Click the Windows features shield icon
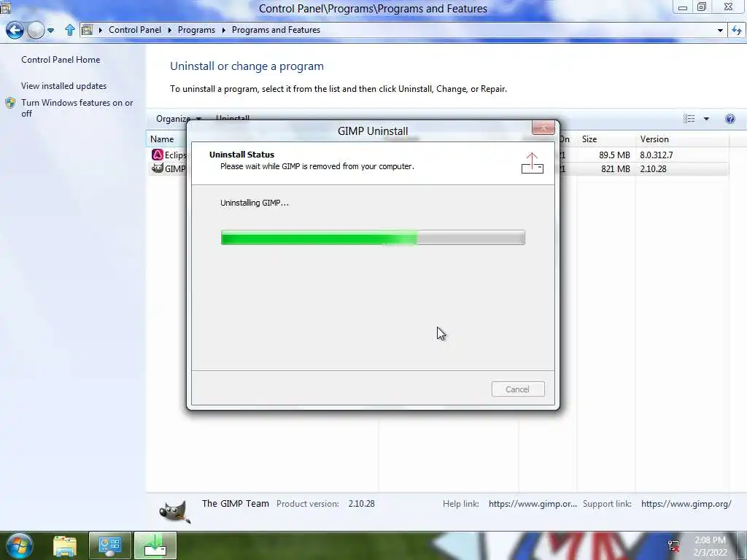Screen dimensions: 747x560 click(x=10, y=103)
